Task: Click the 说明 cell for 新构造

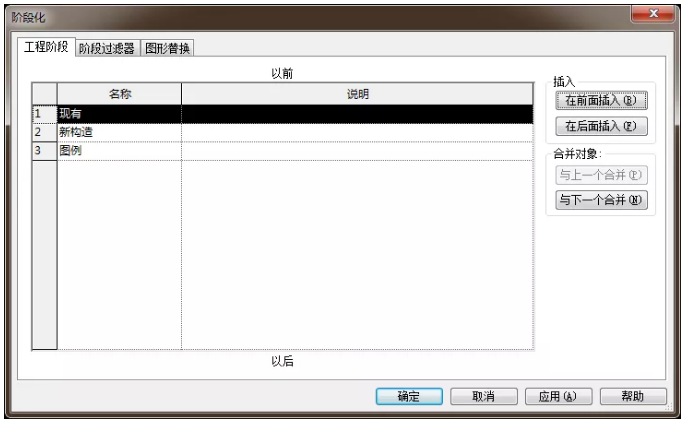Action: (x=357, y=132)
